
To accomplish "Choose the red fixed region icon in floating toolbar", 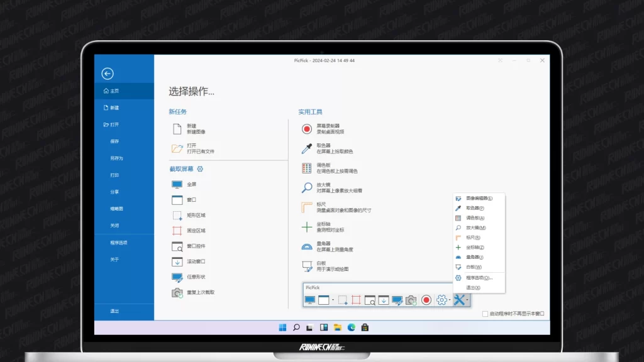I will [356, 300].
